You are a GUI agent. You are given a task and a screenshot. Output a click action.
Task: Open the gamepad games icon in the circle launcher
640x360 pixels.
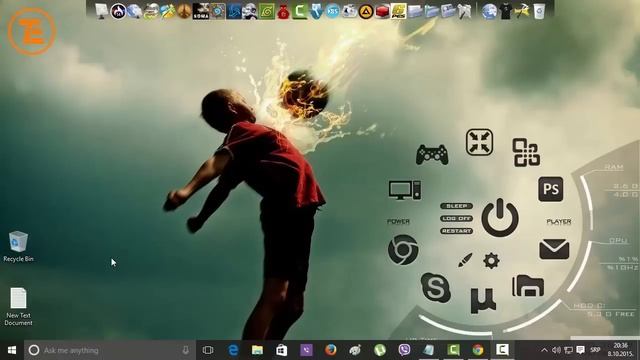[432, 154]
